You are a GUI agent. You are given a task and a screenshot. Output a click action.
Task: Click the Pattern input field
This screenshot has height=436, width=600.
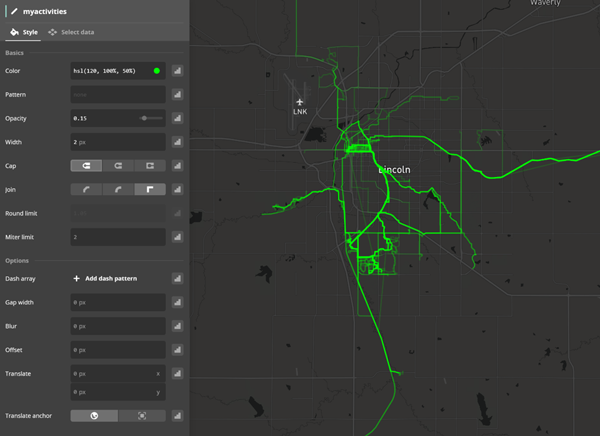tap(118, 95)
